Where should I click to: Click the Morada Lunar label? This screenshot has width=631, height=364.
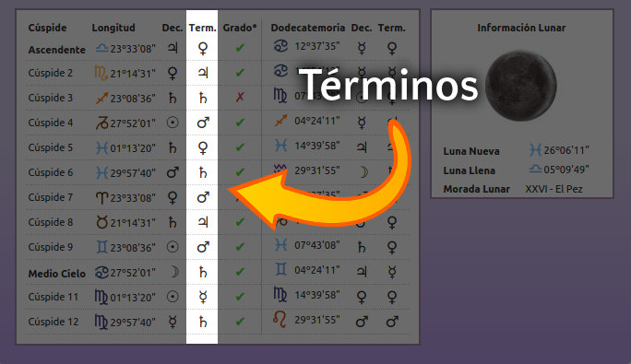point(476,189)
